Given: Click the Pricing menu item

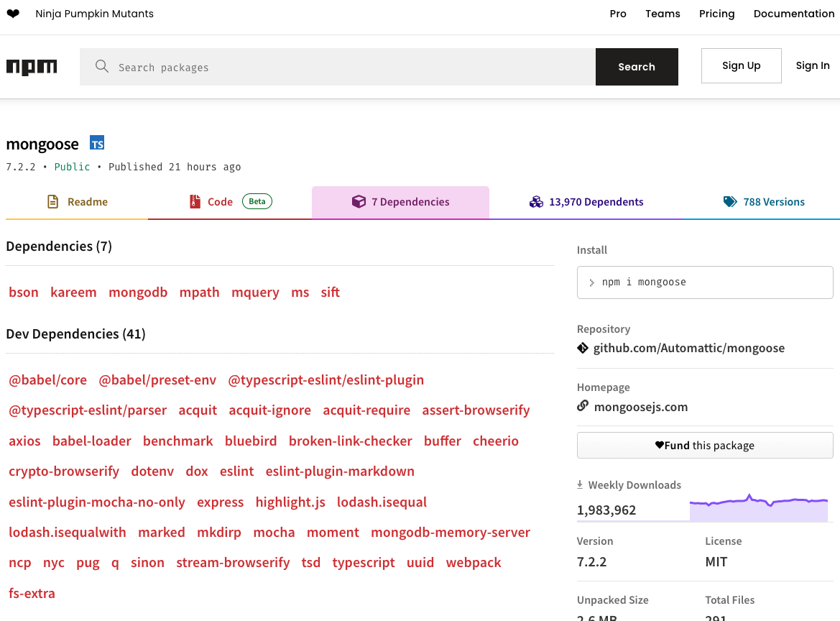Looking at the screenshot, I should click(x=716, y=14).
